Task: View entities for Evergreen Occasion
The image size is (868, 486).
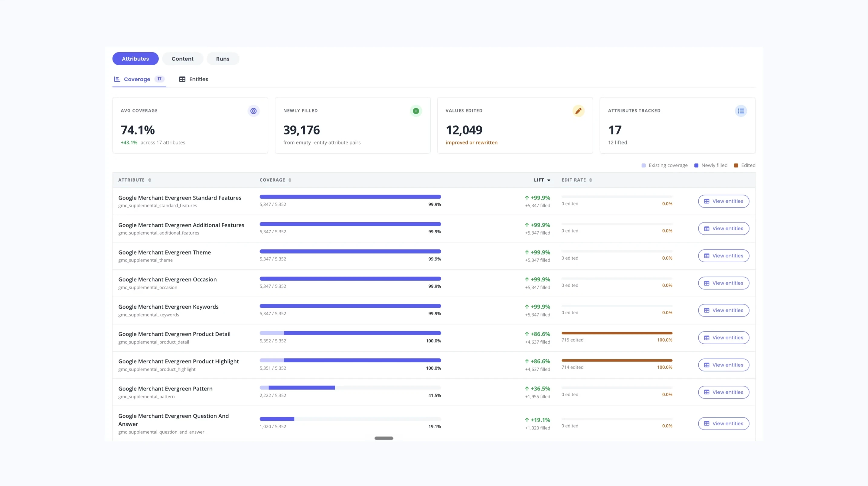Action: click(x=723, y=283)
